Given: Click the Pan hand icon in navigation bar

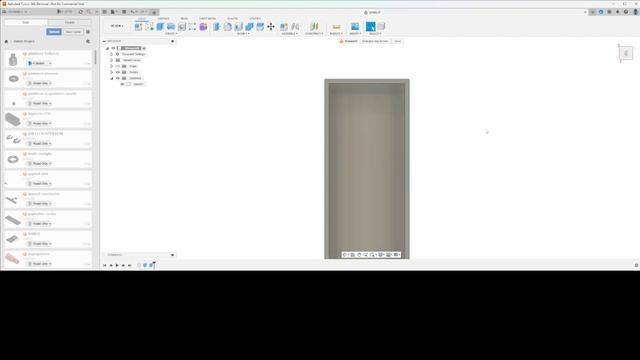Looking at the screenshot, I should coord(359,255).
